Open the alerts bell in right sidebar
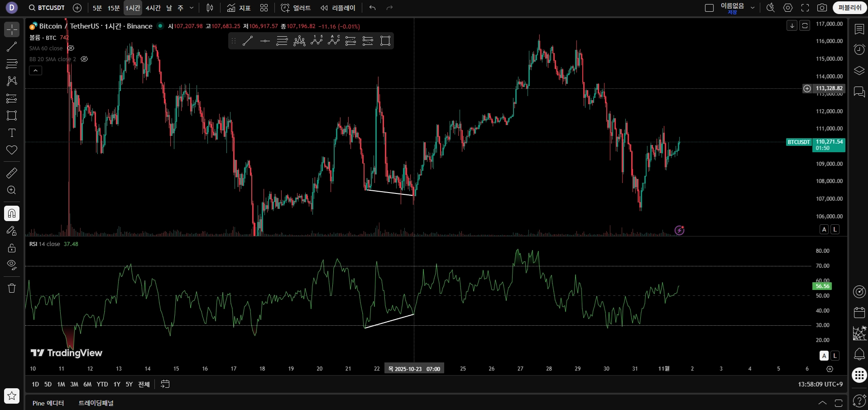The height and width of the screenshot is (410, 868). pyautogui.click(x=859, y=354)
